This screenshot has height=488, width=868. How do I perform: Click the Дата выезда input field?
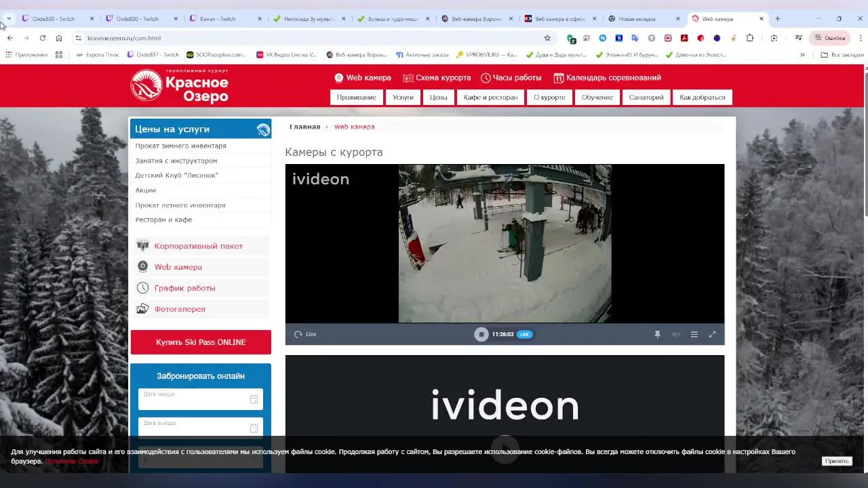201,428
